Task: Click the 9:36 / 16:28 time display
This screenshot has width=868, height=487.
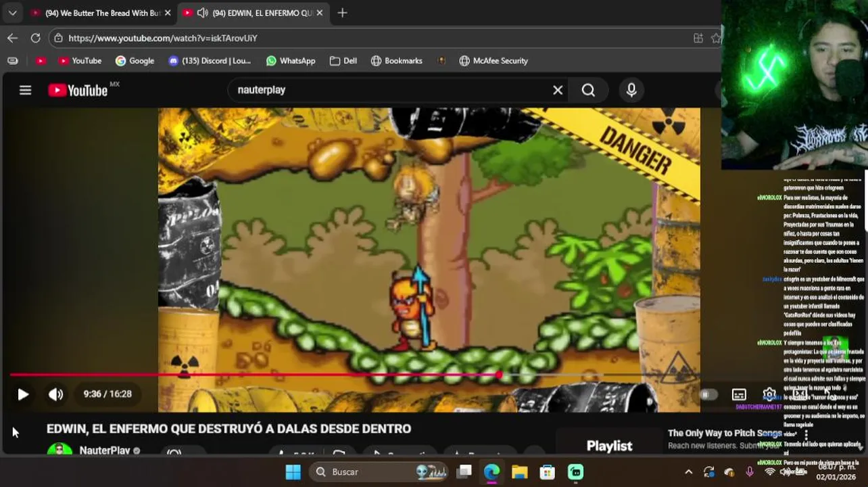Action: [107, 394]
